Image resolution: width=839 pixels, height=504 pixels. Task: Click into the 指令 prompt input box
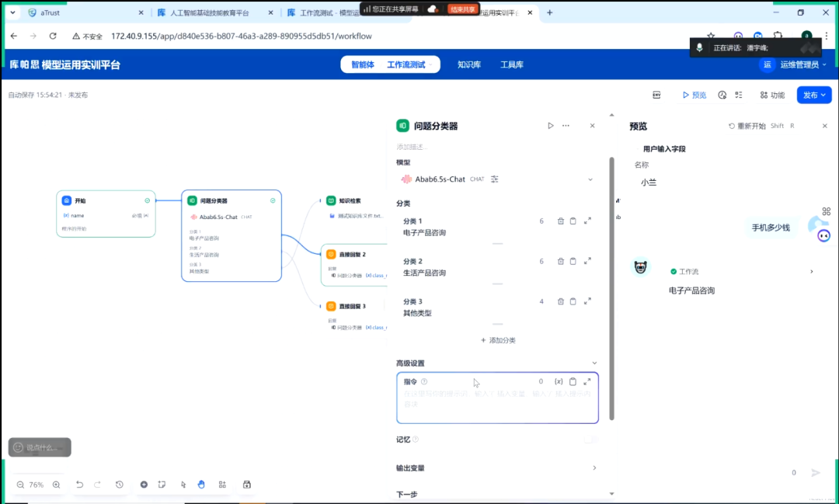pos(497,404)
